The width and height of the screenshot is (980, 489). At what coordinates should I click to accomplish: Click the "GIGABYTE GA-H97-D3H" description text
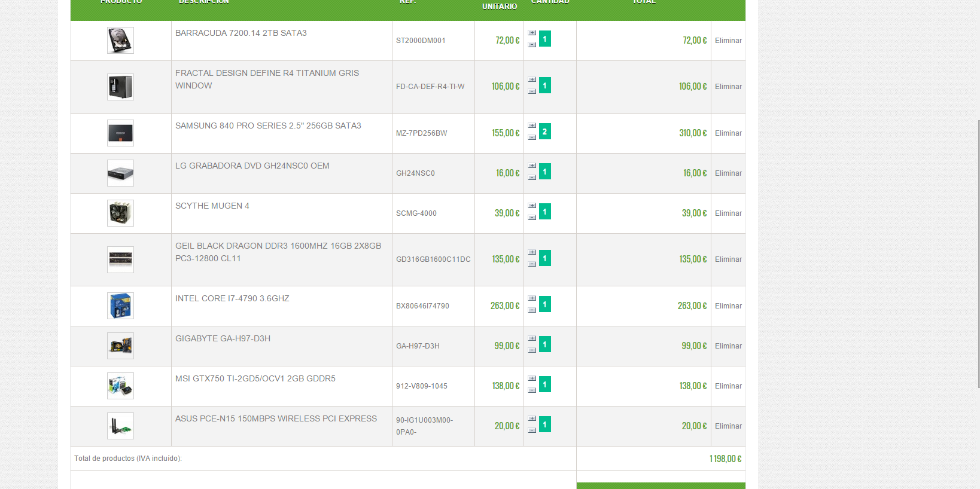click(223, 338)
